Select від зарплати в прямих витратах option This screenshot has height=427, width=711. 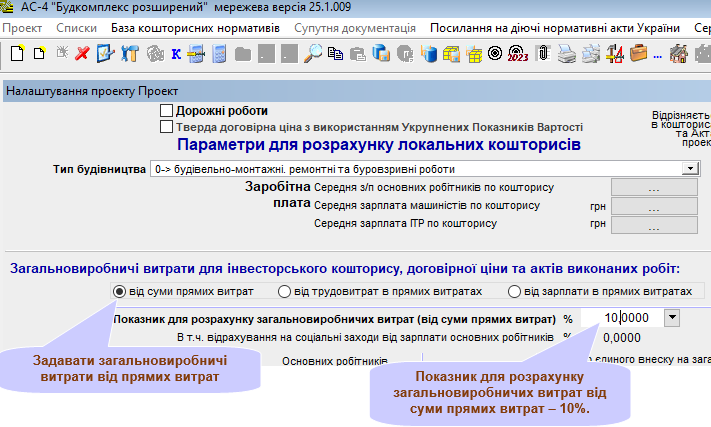pos(514,291)
